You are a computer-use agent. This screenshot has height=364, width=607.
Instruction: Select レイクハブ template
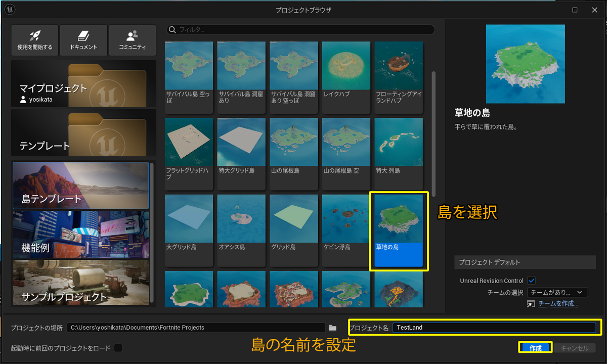click(347, 77)
